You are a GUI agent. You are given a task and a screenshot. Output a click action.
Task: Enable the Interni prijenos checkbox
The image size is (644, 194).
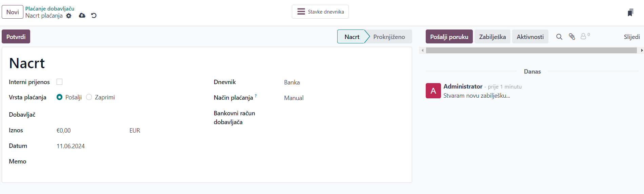pos(60,82)
